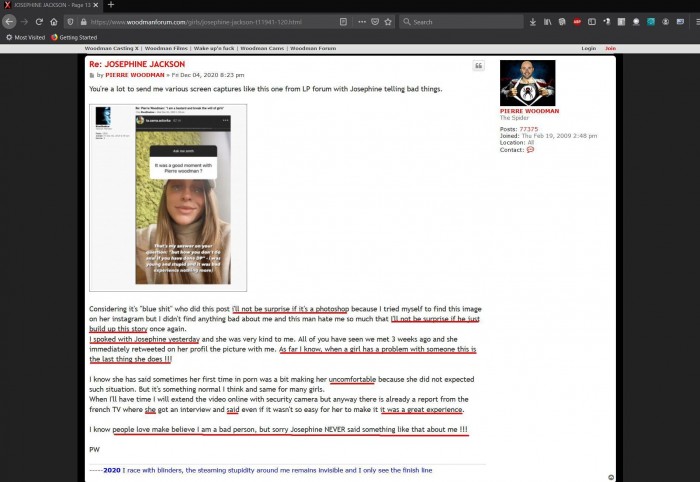Viewport: 700px width, 482px height.
Task: Click the quote post button
Action: (478, 66)
